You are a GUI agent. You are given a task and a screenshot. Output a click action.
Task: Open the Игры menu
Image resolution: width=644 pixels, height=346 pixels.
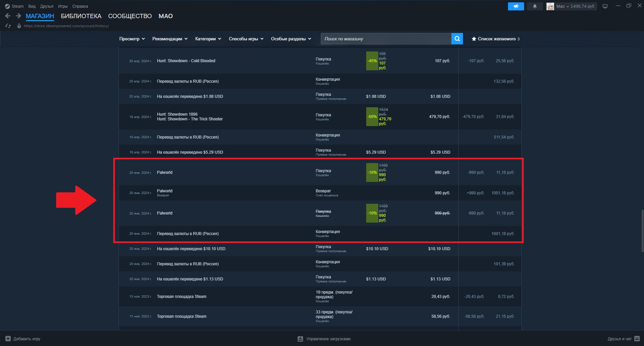63,6
